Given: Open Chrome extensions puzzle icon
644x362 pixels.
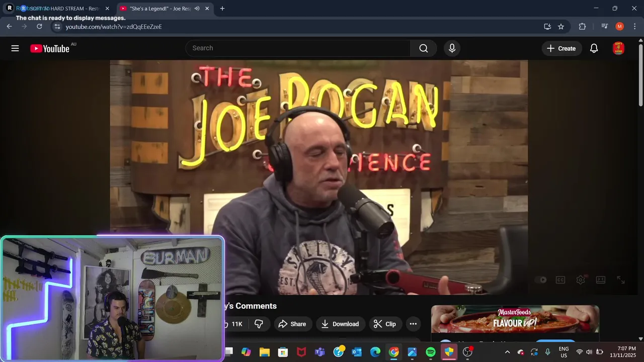Looking at the screenshot, I should pos(583,27).
